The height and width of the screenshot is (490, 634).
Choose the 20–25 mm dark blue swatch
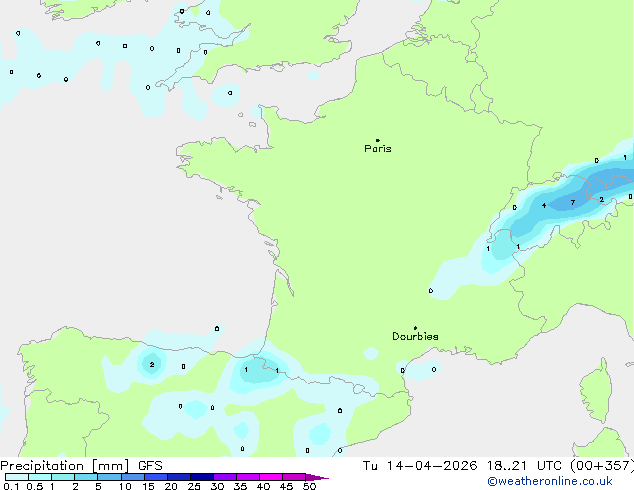178,477
